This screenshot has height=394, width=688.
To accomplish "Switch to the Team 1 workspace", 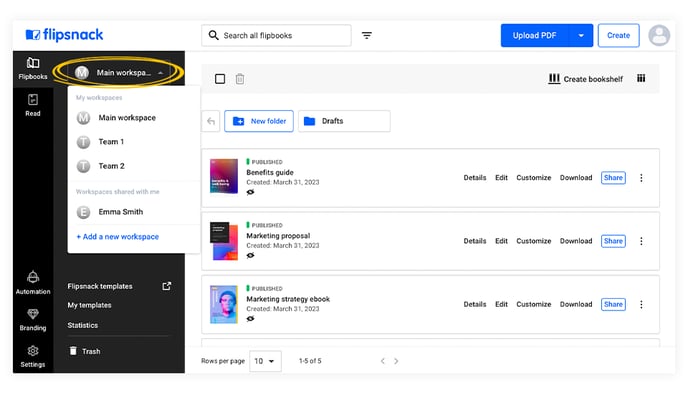I will [x=111, y=142].
